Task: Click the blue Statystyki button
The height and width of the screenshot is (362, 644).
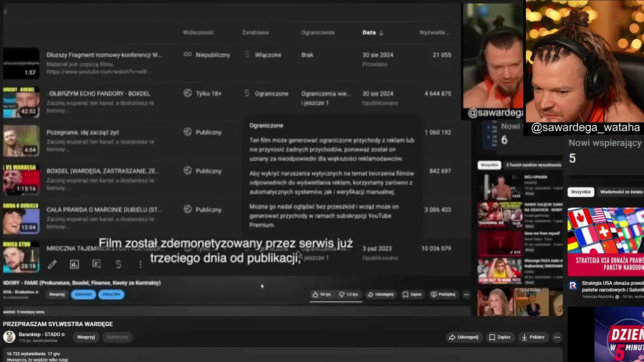Action: pyautogui.click(x=83, y=294)
